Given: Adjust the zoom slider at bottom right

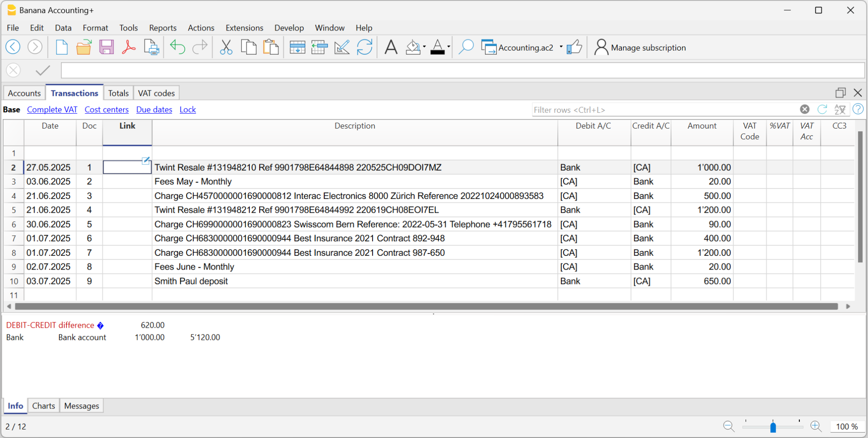Looking at the screenshot, I should tap(773, 426).
